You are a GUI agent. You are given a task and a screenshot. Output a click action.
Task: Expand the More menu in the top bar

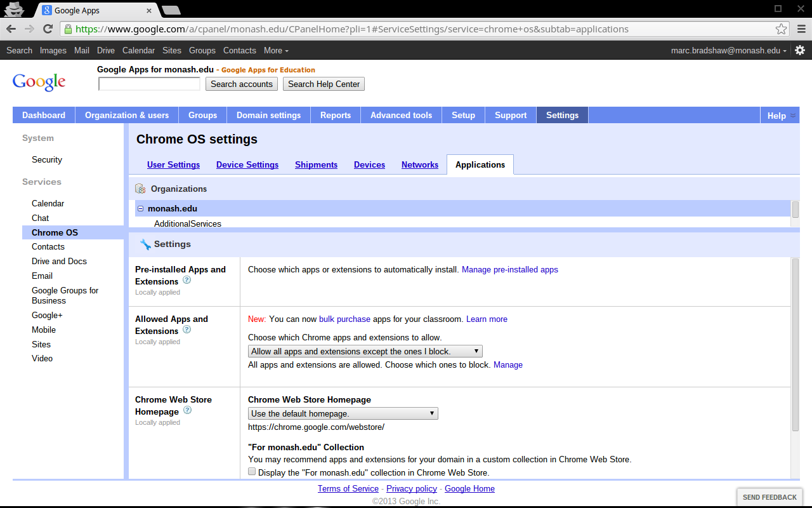[276, 50]
